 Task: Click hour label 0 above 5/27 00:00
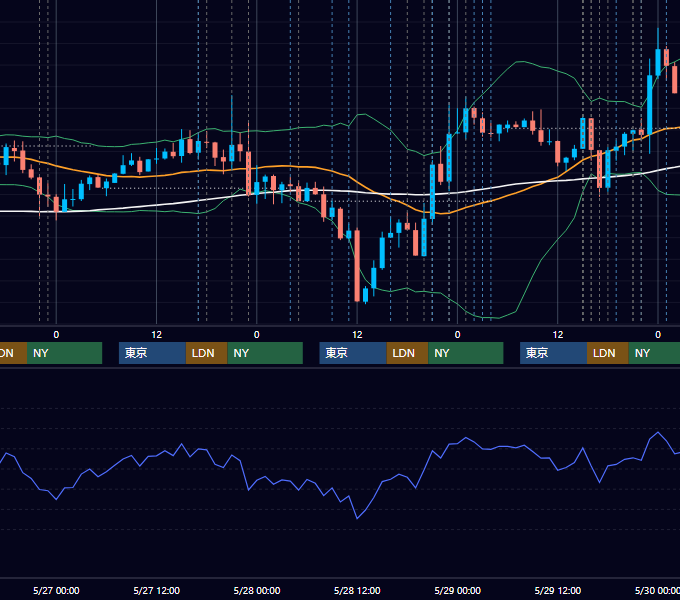[x=56, y=335]
